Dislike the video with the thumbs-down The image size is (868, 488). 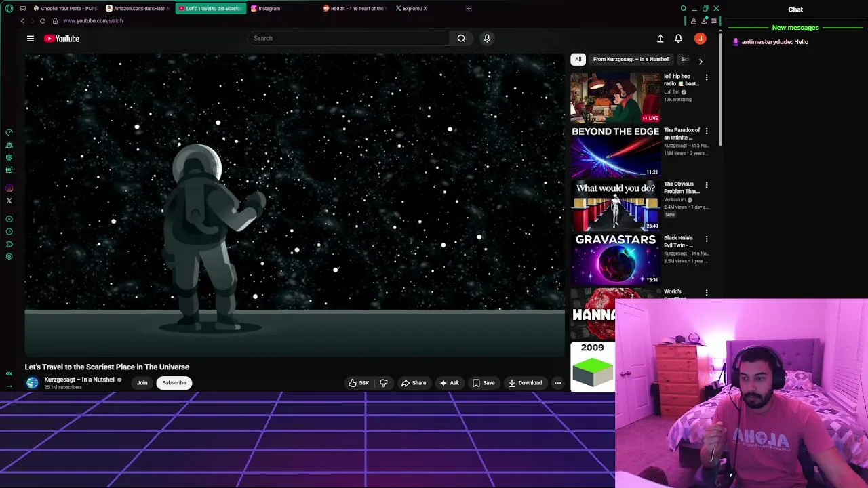(x=384, y=383)
